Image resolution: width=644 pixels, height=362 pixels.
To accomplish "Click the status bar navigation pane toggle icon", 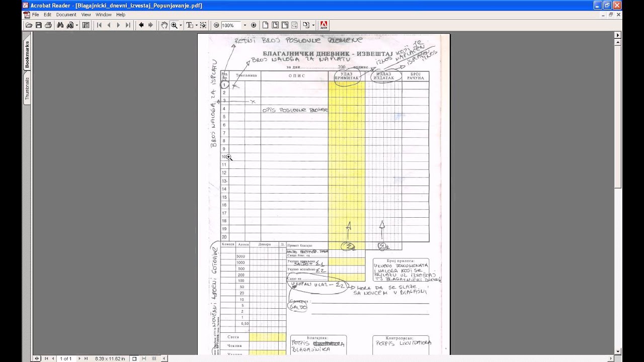I will coord(37,358).
